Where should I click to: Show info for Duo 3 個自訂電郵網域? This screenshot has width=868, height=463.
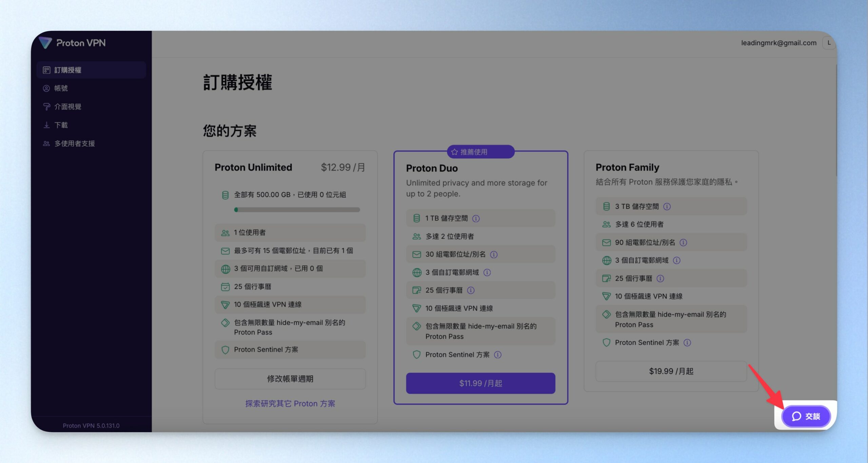click(487, 272)
